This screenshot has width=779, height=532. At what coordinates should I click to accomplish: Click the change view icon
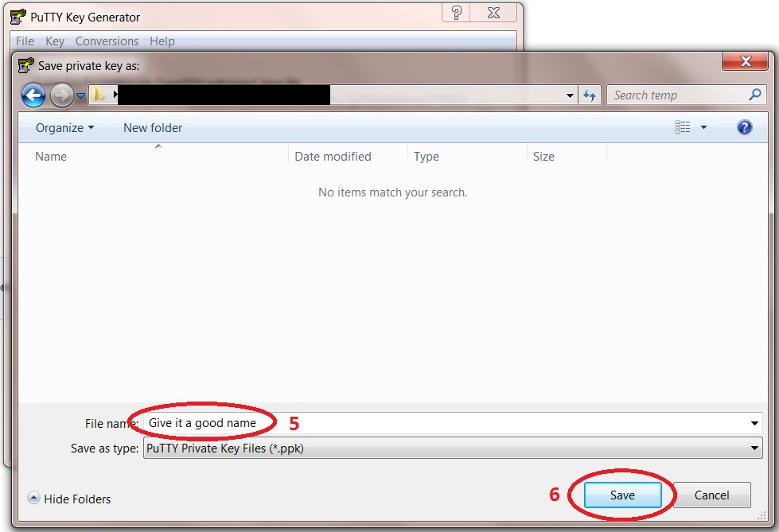click(x=683, y=127)
